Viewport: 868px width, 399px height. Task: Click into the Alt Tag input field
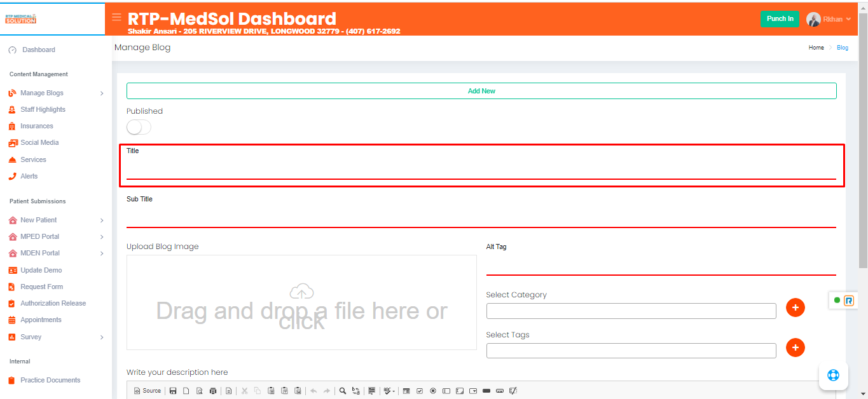coord(661,265)
